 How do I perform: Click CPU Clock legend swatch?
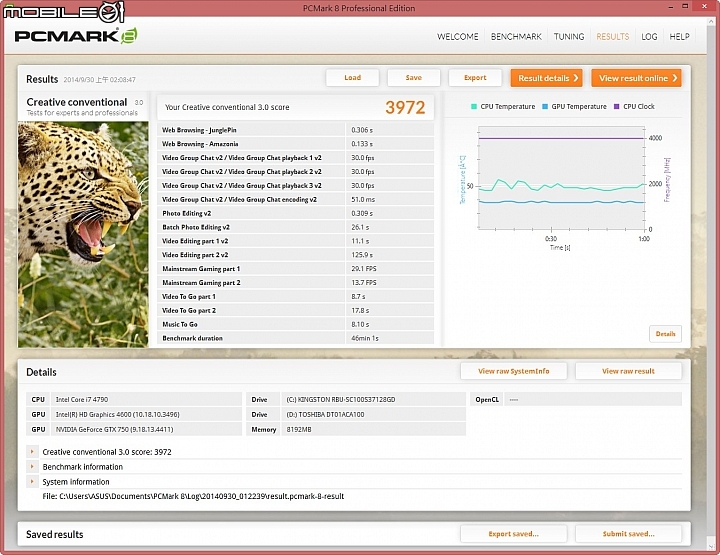coord(617,107)
